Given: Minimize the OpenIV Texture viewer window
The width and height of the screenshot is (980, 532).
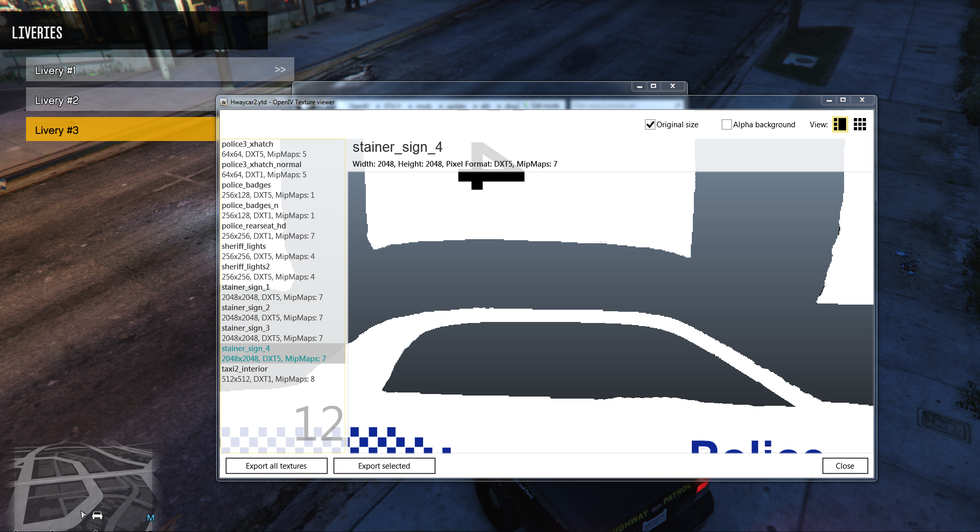Looking at the screenshot, I should 829,100.
